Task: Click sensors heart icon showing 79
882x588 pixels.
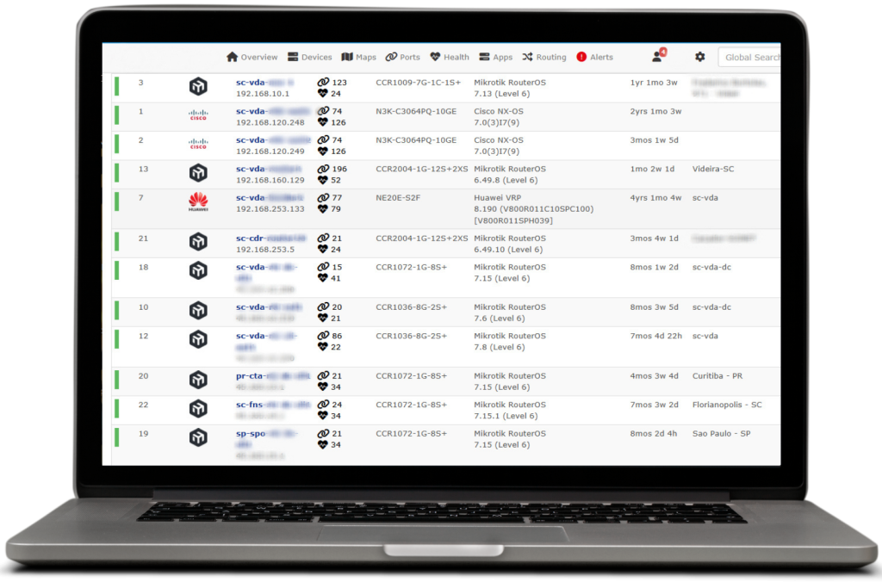Action: tap(323, 209)
